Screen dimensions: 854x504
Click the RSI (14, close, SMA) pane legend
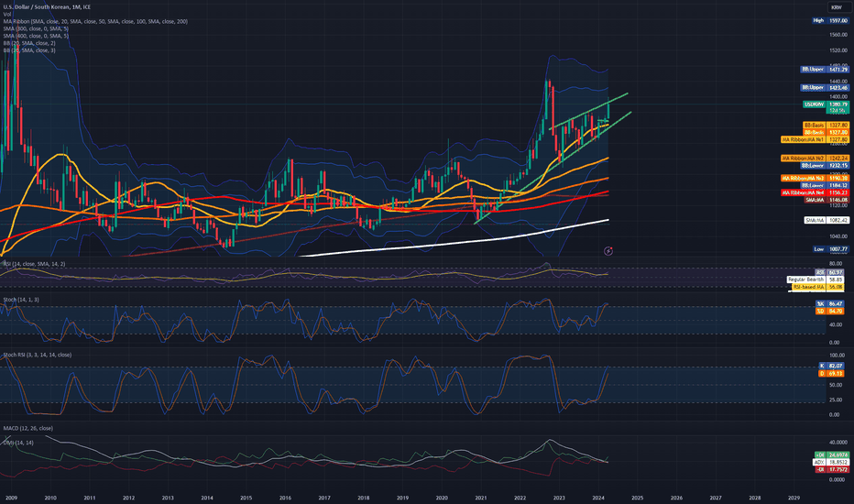click(34, 264)
